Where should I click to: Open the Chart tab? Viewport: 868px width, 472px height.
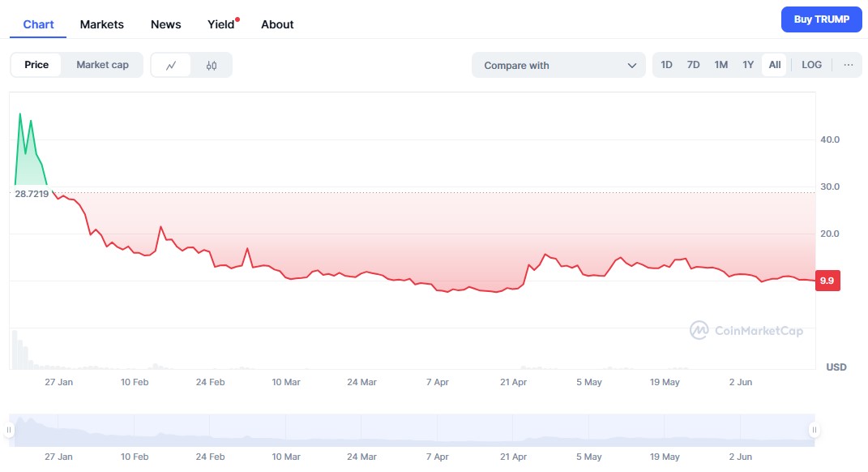pos(38,24)
